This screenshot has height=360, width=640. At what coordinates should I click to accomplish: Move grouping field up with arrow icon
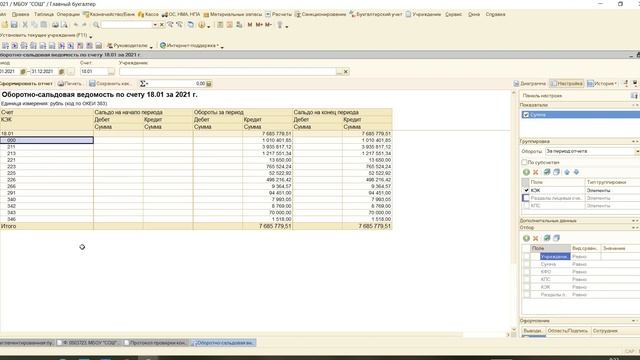(567, 172)
